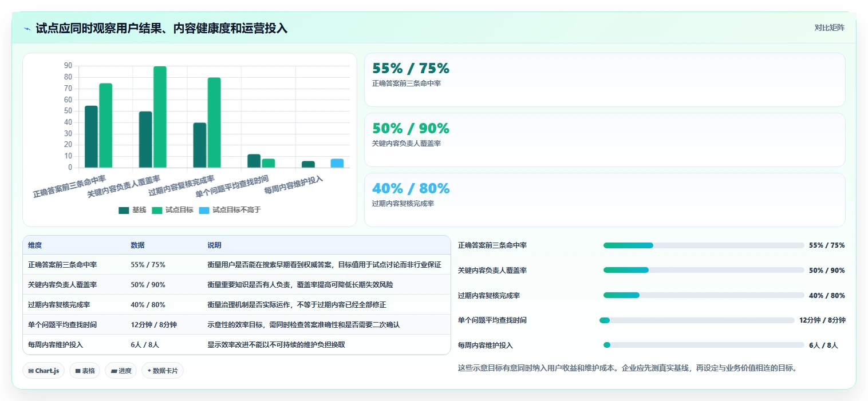Click the 数据 column header

[x=137, y=245]
